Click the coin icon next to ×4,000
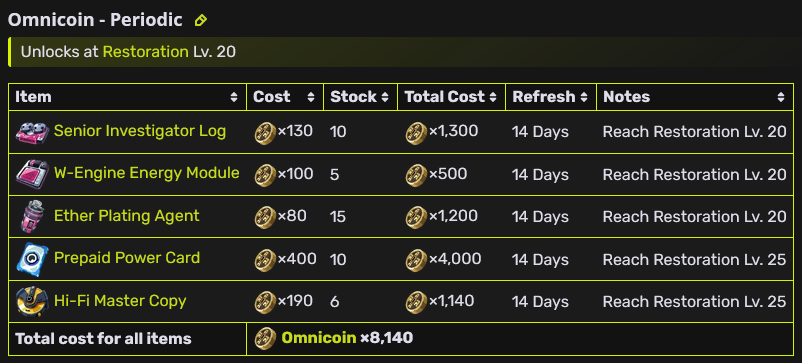Viewport: 802px width, 363px height. tap(416, 260)
